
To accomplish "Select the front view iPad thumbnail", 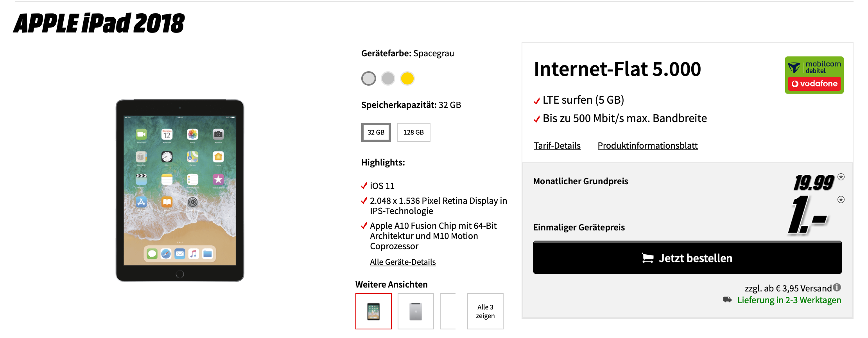I will click(373, 311).
